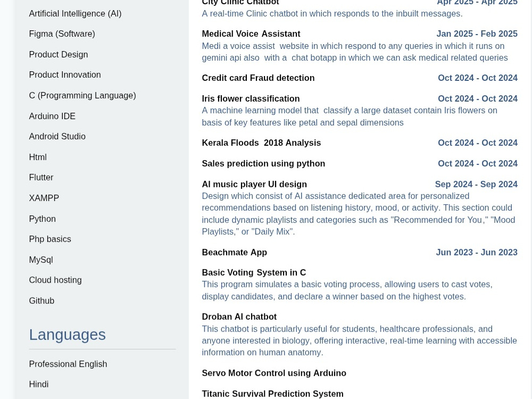Select the 'Product Design' skill
This screenshot has height=399, width=532.
click(x=59, y=55)
